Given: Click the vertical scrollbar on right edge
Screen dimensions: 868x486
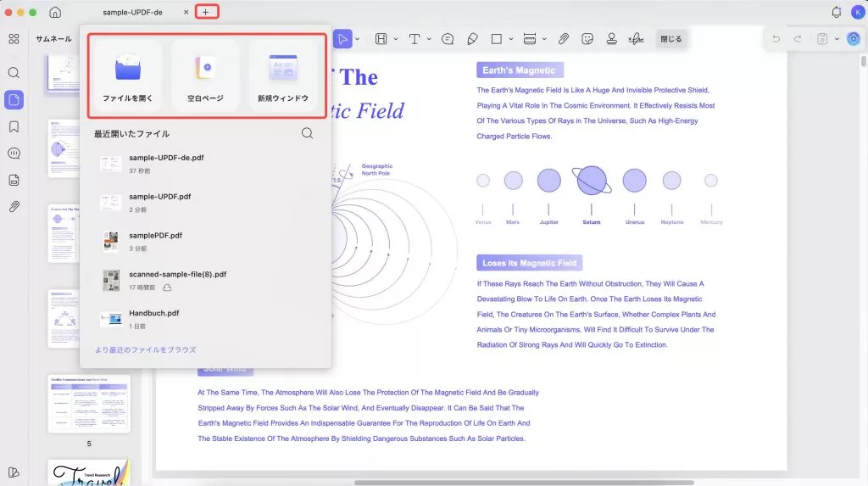Looking at the screenshot, I should click(863, 60).
